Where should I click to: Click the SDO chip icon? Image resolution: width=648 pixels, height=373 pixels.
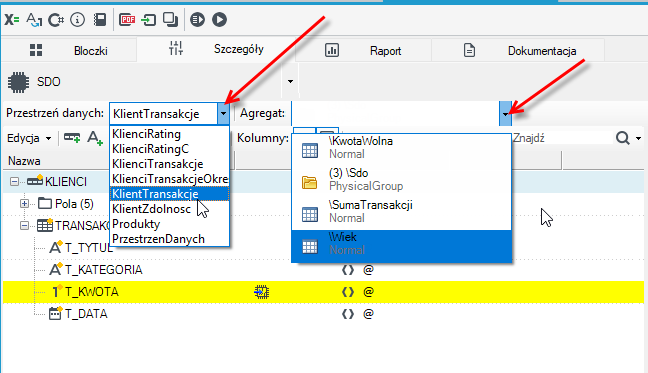[x=19, y=82]
